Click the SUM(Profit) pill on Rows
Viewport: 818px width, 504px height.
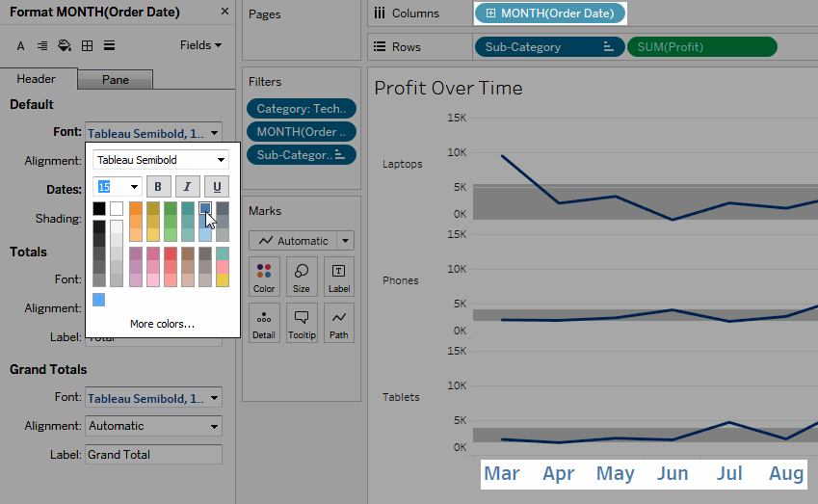702,47
